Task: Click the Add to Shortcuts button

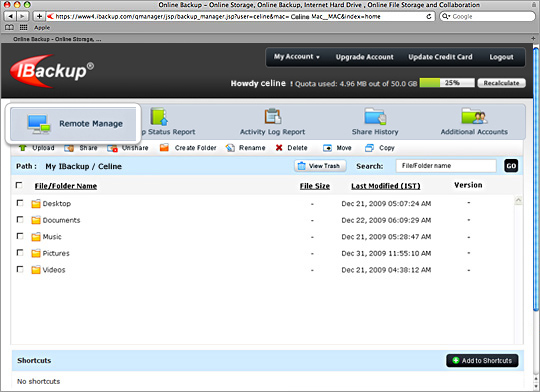Action: (482, 361)
